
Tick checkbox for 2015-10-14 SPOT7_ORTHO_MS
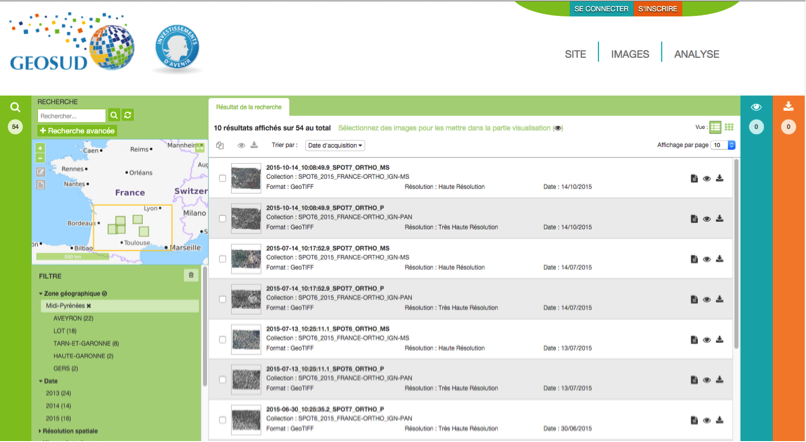pyautogui.click(x=223, y=178)
